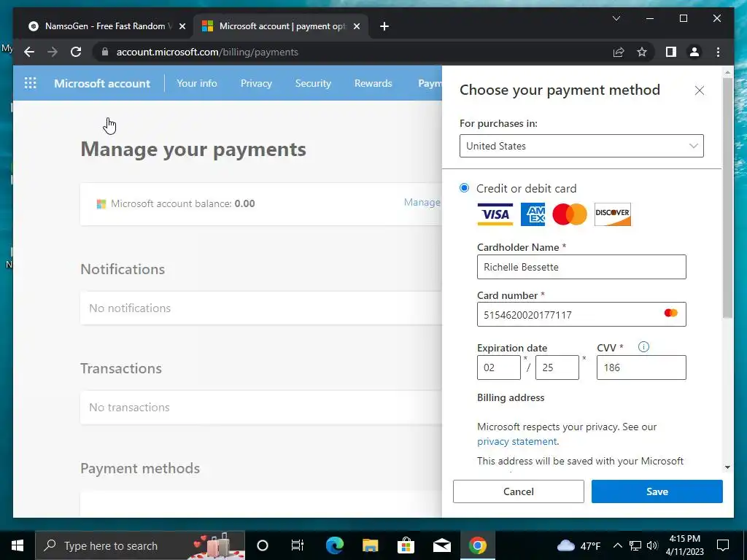The width and height of the screenshot is (747, 560).
Task: Click the Cardholder Name field
Action: point(581,267)
